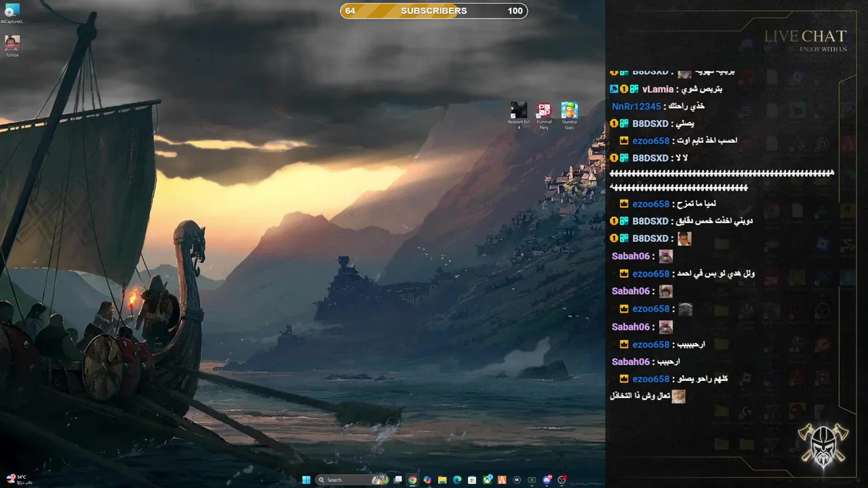Open Microsoft Store from the taskbar
This screenshot has width=868, height=488.
point(472,480)
